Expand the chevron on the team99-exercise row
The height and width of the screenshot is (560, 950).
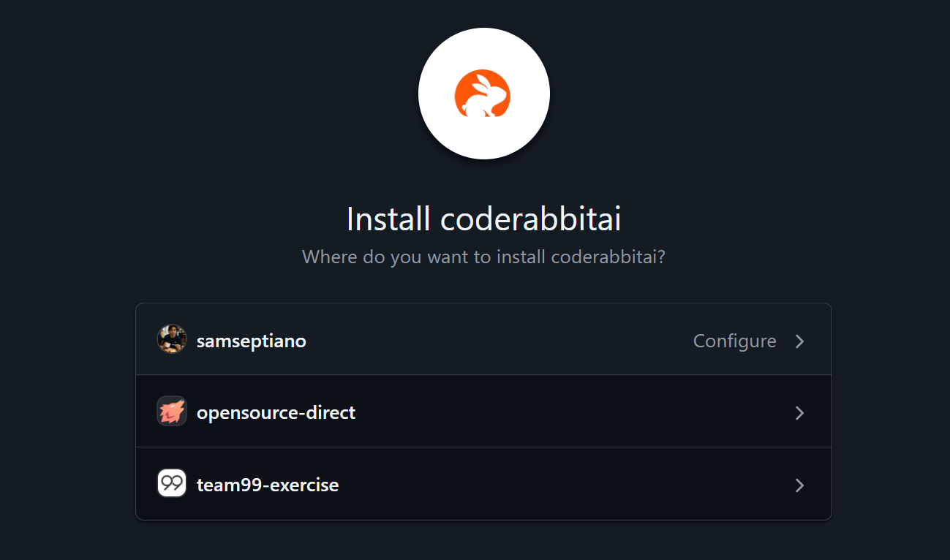pos(800,485)
